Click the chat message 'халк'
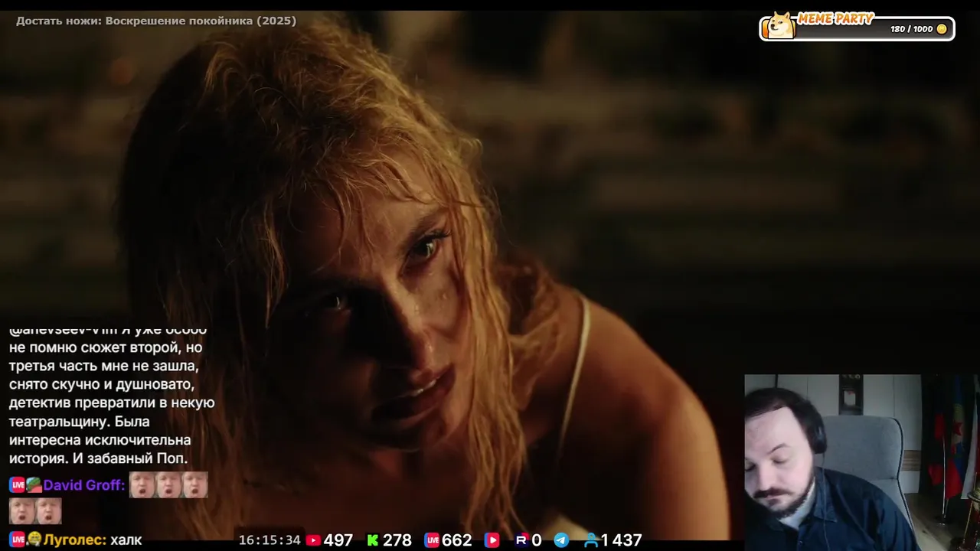980x551 pixels. (x=126, y=540)
